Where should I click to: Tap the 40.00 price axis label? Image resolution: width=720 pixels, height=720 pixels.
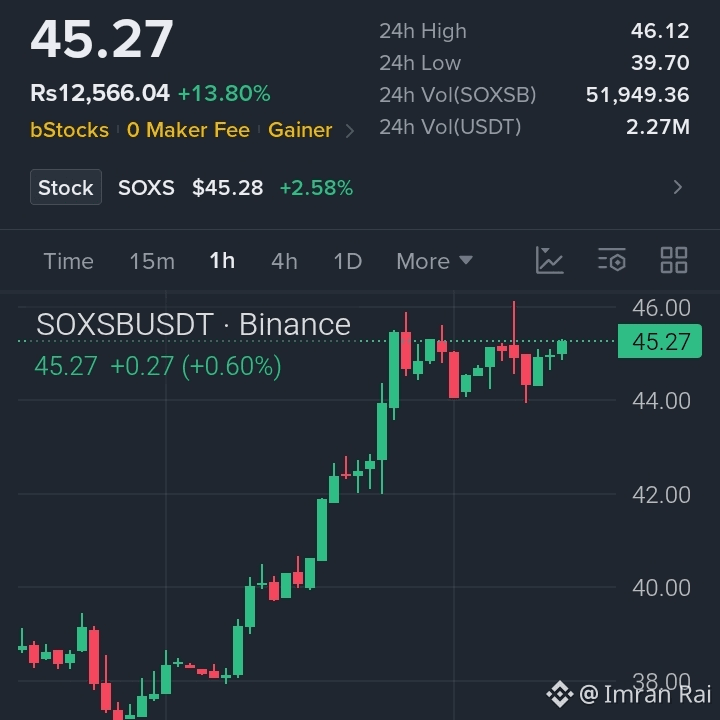tap(661, 588)
